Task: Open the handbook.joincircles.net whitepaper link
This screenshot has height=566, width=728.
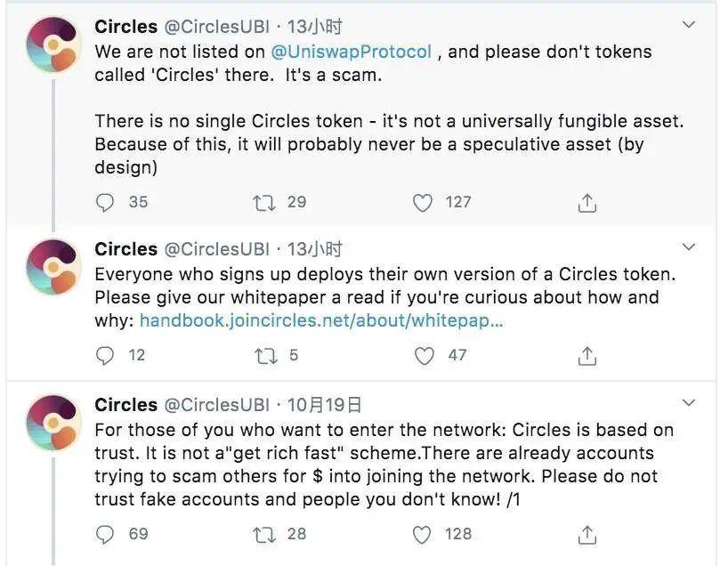Action: (x=321, y=320)
